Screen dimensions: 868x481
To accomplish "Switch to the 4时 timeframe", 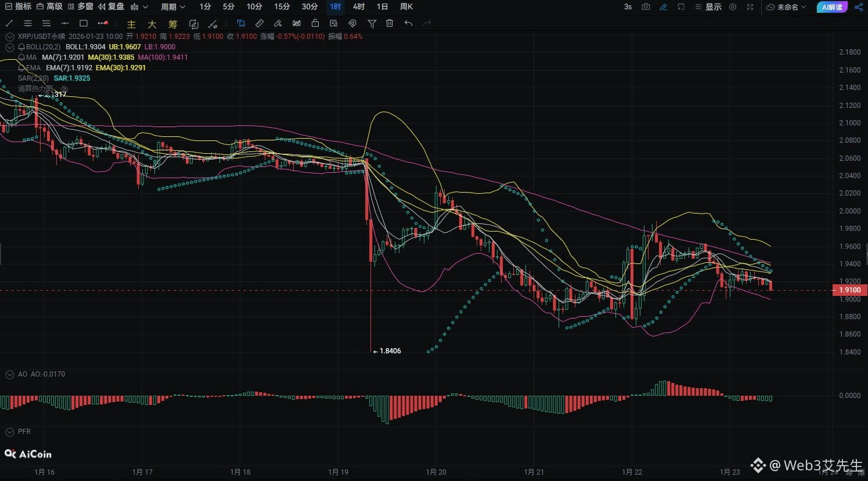I will click(x=359, y=7).
